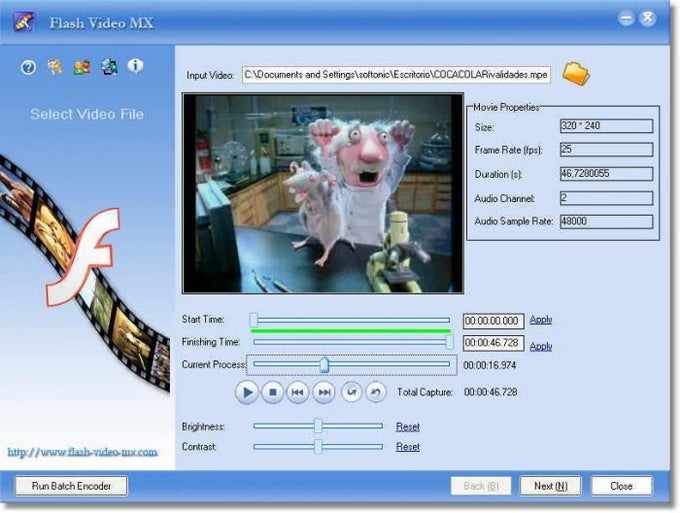Open the Help question mark icon
Screen dimensions: 680x513
click(x=28, y=68)
